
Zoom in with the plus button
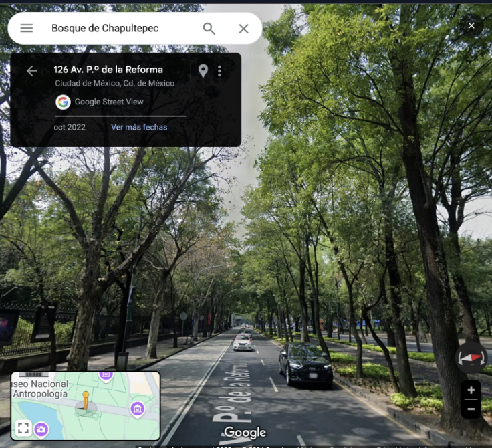pos(471,390)
